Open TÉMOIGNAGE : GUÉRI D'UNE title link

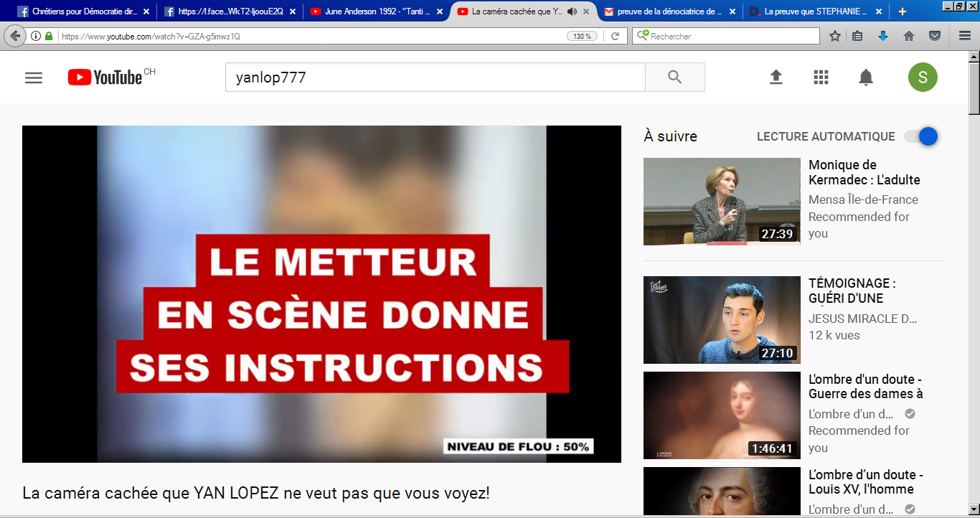point(852,291)
